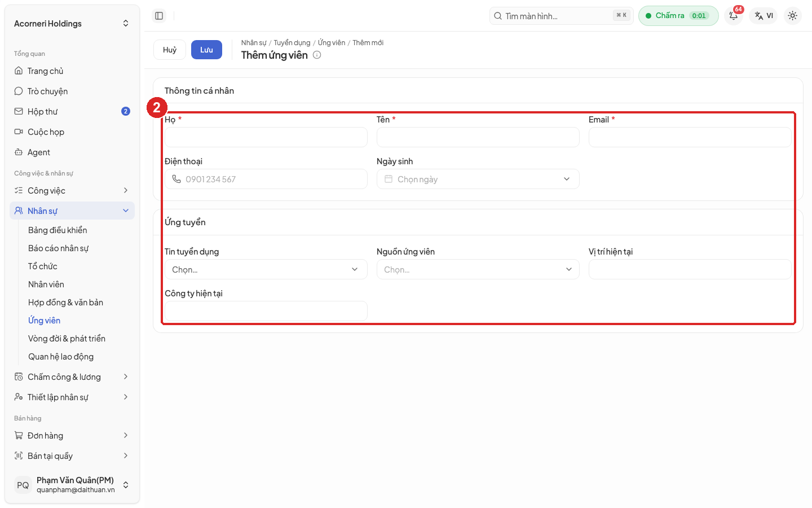Click the Trang chủ home icon
This screenshot has width=812, height=508.
point(19,71)
